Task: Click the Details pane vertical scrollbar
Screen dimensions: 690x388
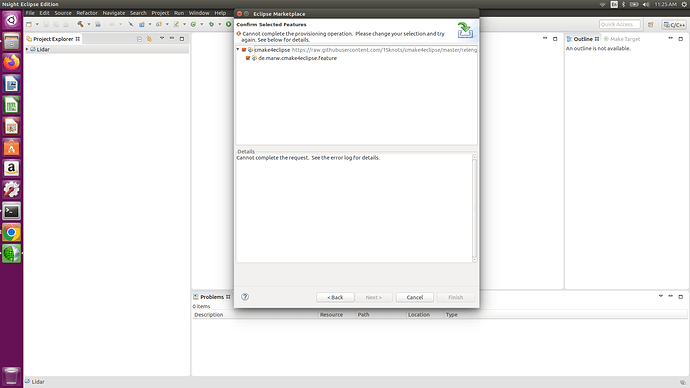Action: (x=474, y=209)
